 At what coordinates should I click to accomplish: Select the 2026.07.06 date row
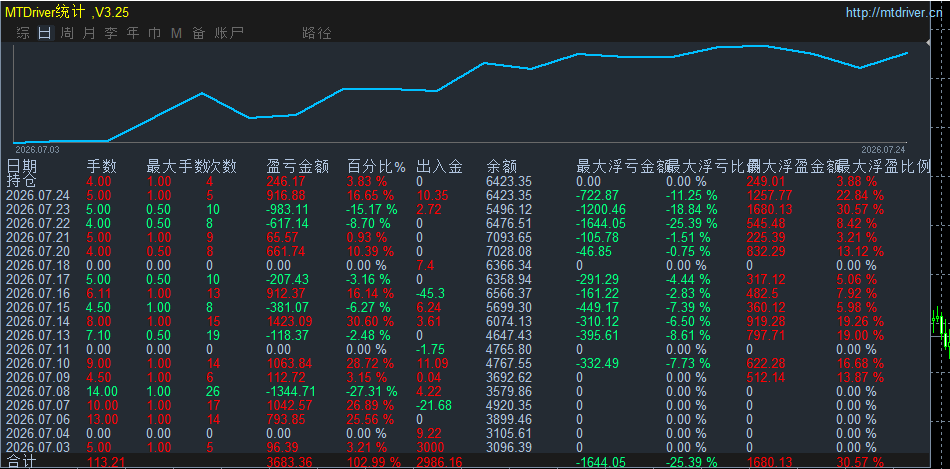(x=38, y=419)
